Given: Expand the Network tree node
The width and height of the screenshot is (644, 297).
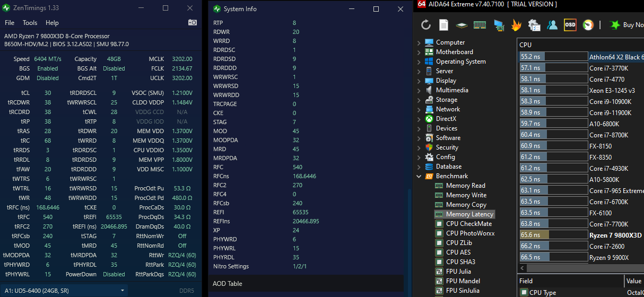Looking at the screenshot, I should (x=419, y=109).
